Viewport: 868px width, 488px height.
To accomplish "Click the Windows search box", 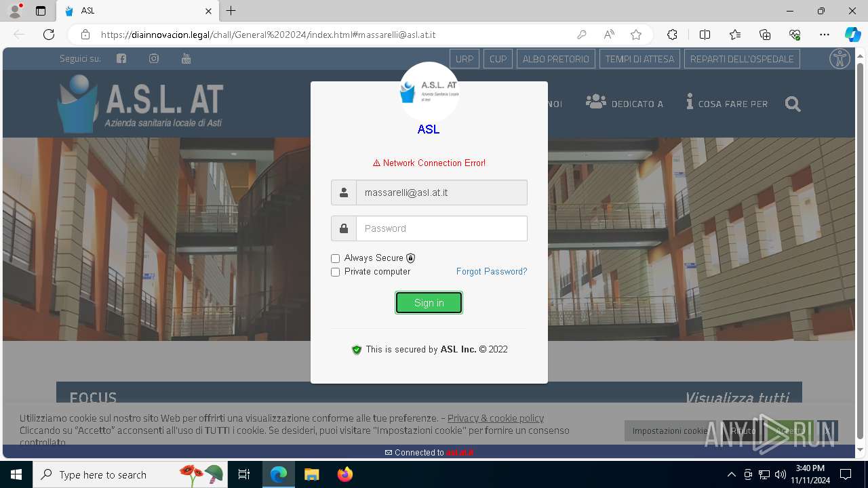I will (129, 474).
